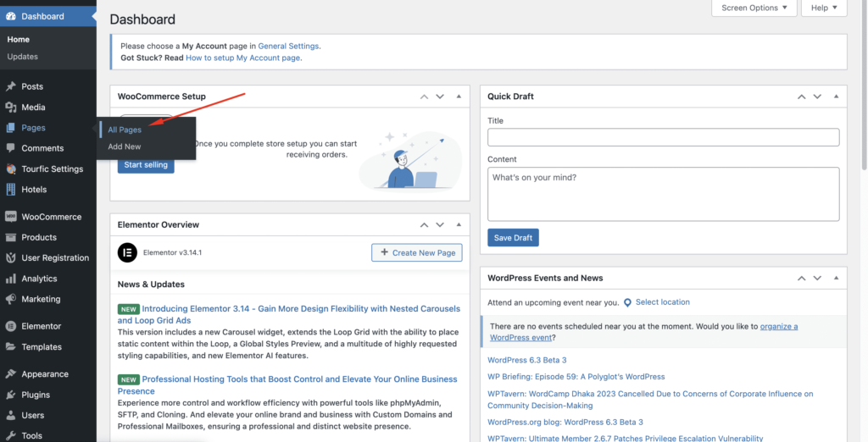Viewport: 868px width, 442px height.
Task: Open the Home submenu item
Action: tap(19, 40)
